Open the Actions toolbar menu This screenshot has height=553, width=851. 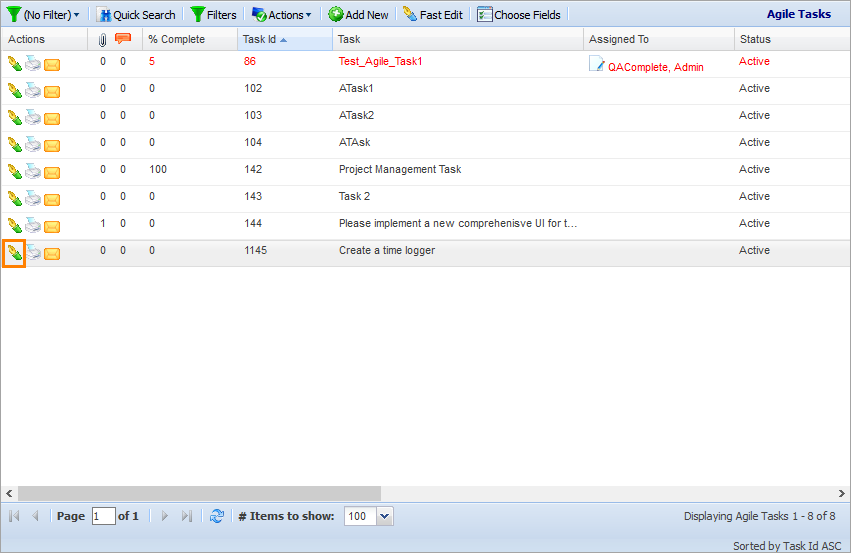[282, 15]
